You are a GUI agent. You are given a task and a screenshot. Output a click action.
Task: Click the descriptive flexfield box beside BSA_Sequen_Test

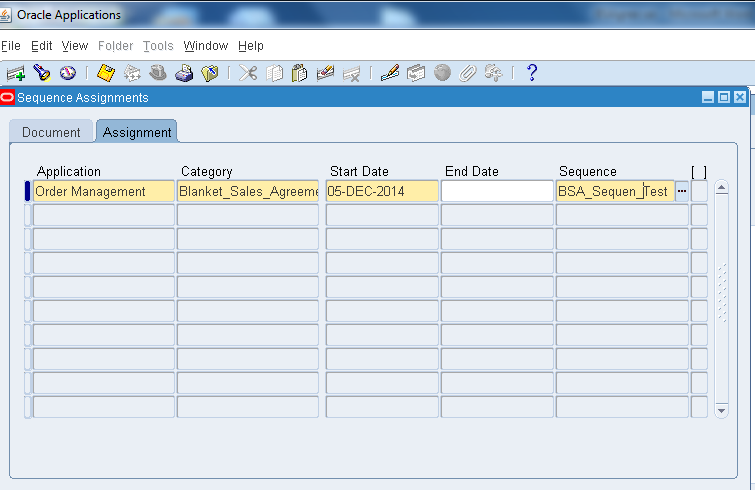pyautogui.click(x=699, y=192)
